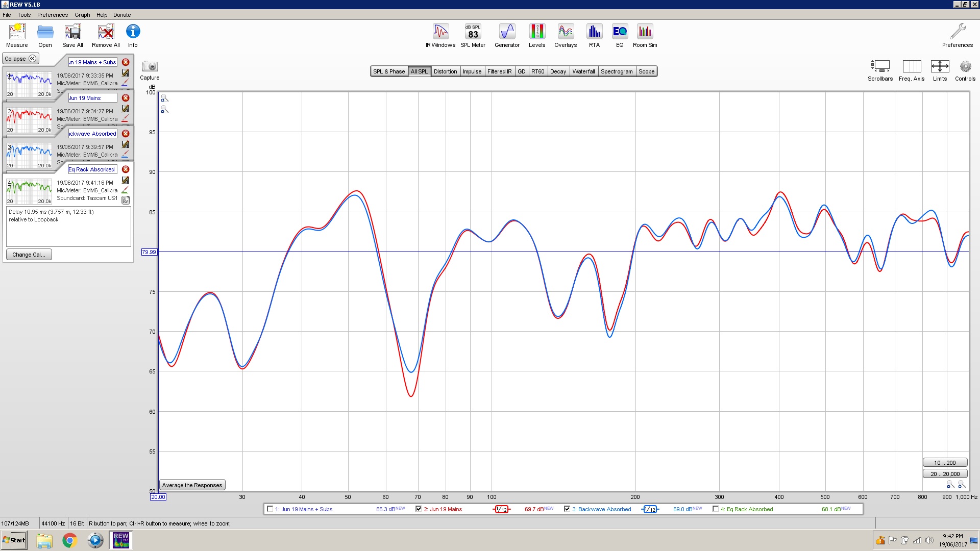The image size is (980, 551).
Task: Show trace 4 Eq Rack Absorbed
Action: coord(716,509)
